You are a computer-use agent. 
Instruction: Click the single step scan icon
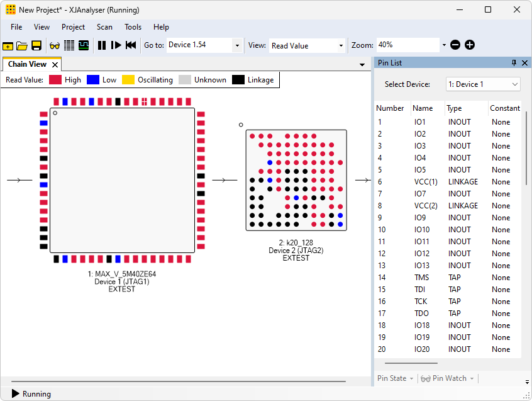point(116,45)
